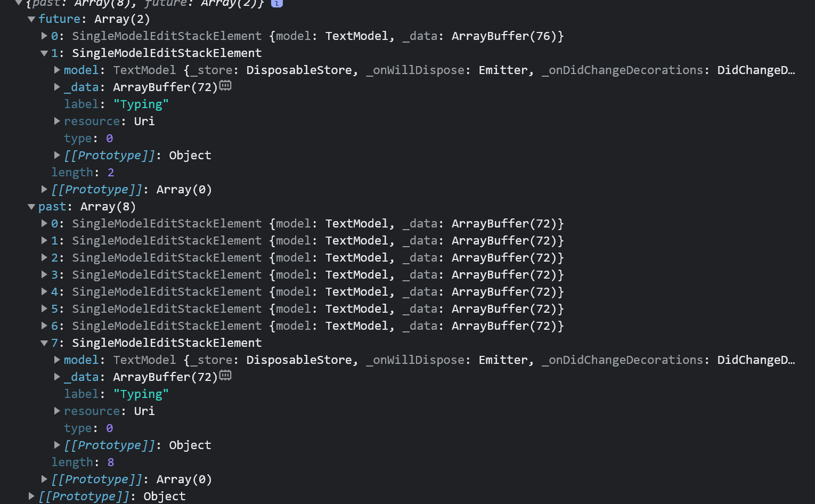Select the "Typing" label value under future element 1
Viewport: 815px width, 504px height.
click(x=141, y=104)
